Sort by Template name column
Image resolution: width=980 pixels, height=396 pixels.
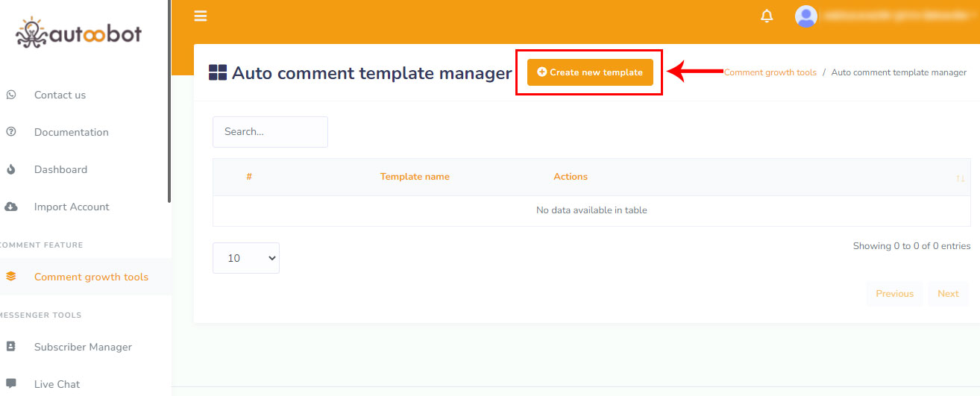pos(415,177)
